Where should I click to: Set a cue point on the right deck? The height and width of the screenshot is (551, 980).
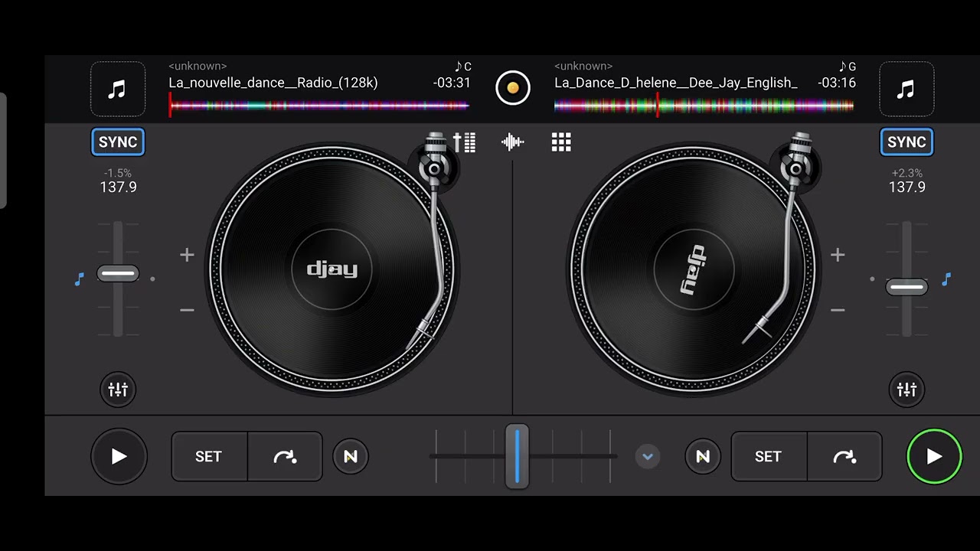pyautogui.click(x=769, y=457)
